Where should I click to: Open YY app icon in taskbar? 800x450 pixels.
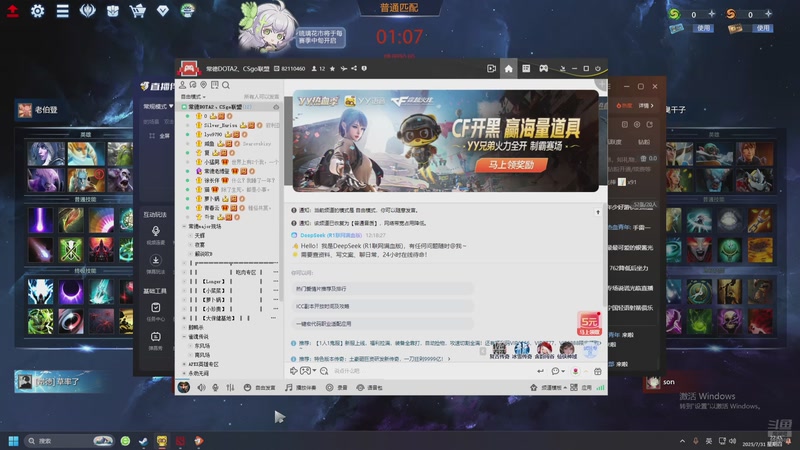(162, 441)
